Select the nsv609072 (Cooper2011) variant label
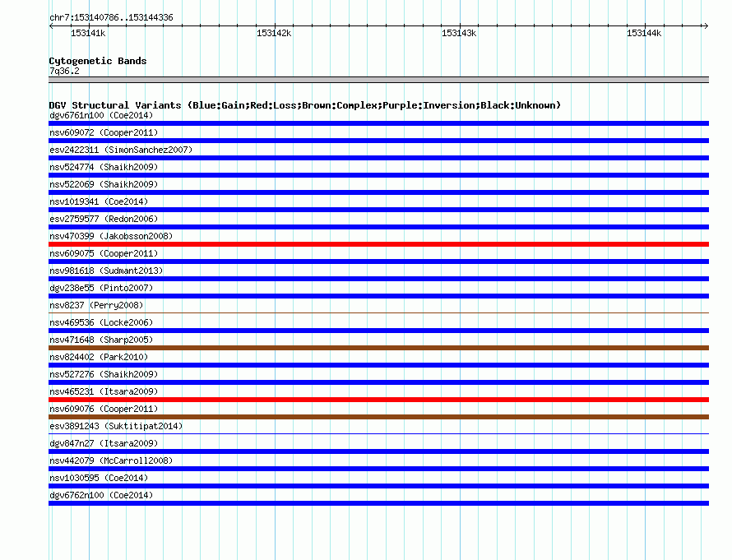 pos(104,132)
